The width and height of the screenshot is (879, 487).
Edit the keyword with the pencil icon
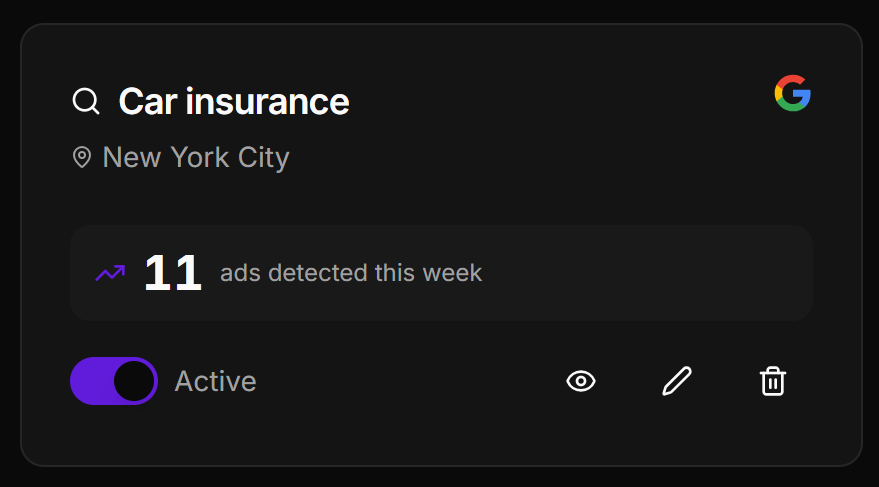(x=677, y=381)
